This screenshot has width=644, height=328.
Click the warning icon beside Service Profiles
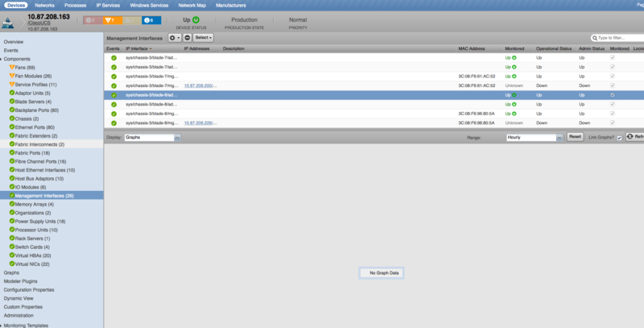click(12, 85)
